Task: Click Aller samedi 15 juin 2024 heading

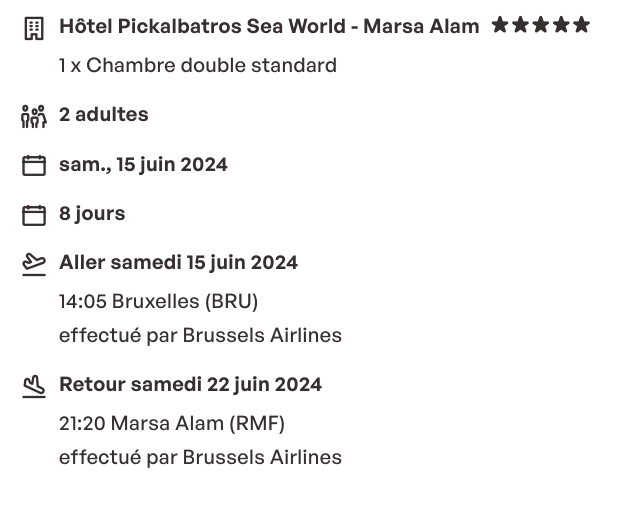Action: 179,263
